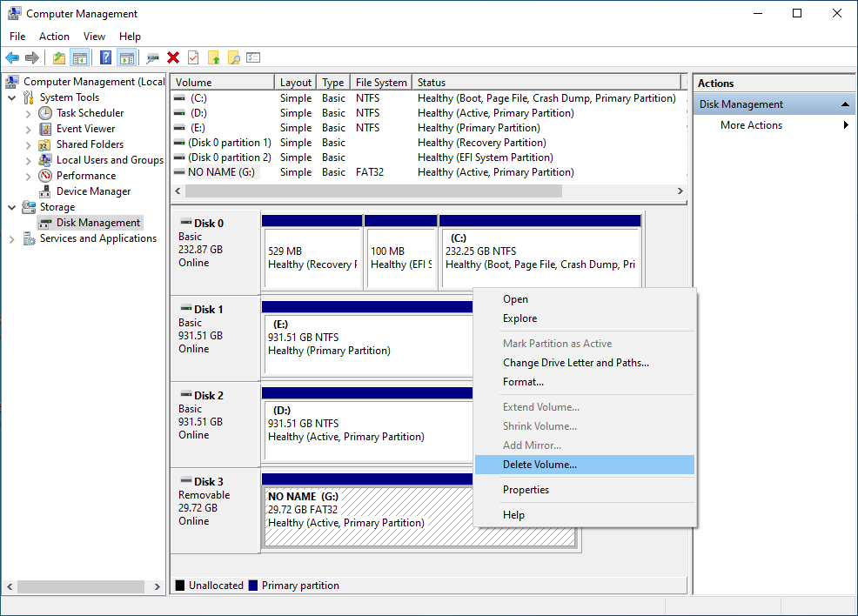Select the NO NAME (G:) volume row
The width and height of the screenshot is (858, 616).
tap(428, 172)
